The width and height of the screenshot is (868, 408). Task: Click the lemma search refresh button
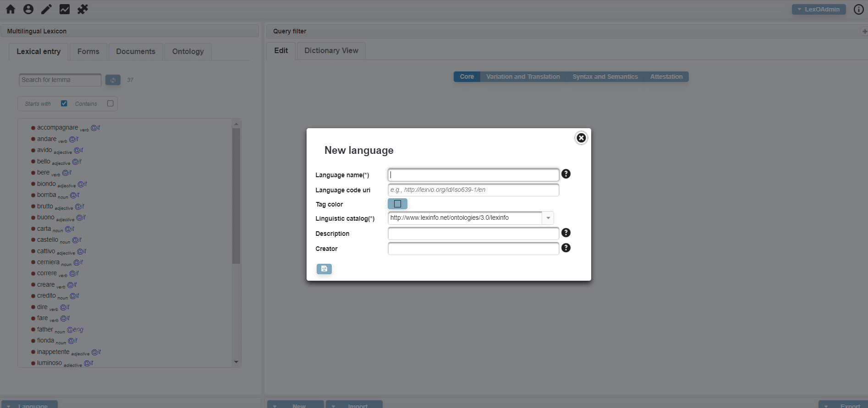pyautogui.click(x=113, y=80)
